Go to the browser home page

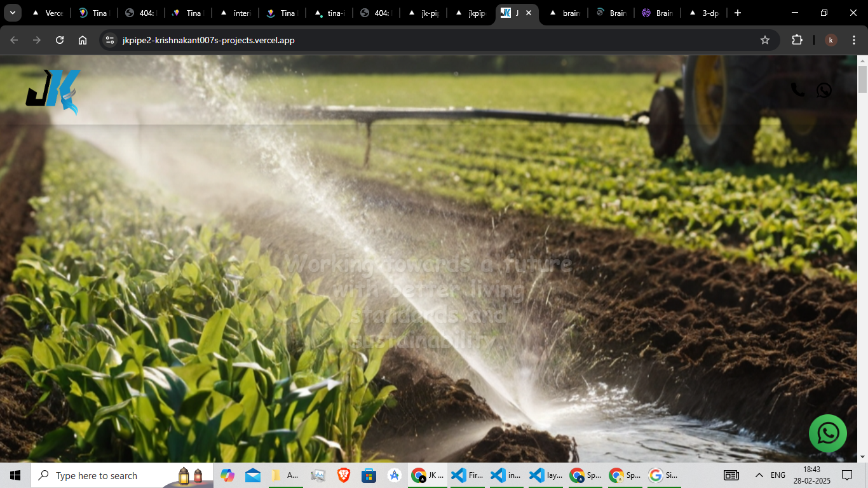click(83, 40)
